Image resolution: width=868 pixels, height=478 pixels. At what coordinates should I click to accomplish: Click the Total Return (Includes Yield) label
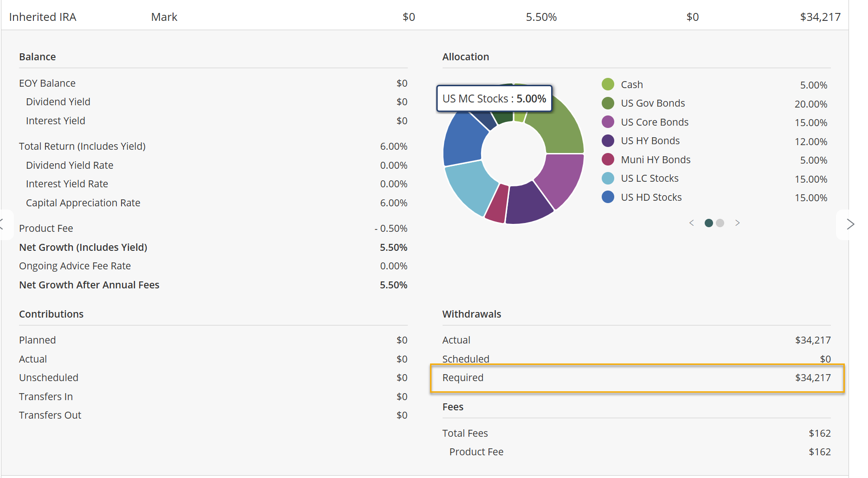coord(82,147)
